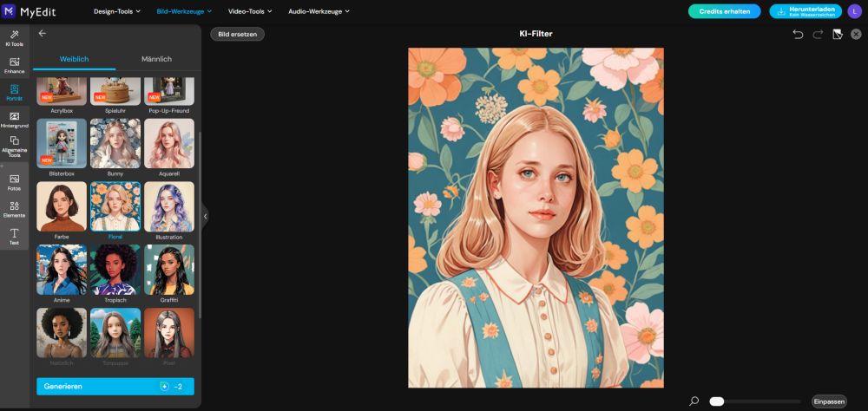This screenshot has width=868, height=411.
Task: Select the Text tool in sidebar
Action: click(x=14, y=237)
